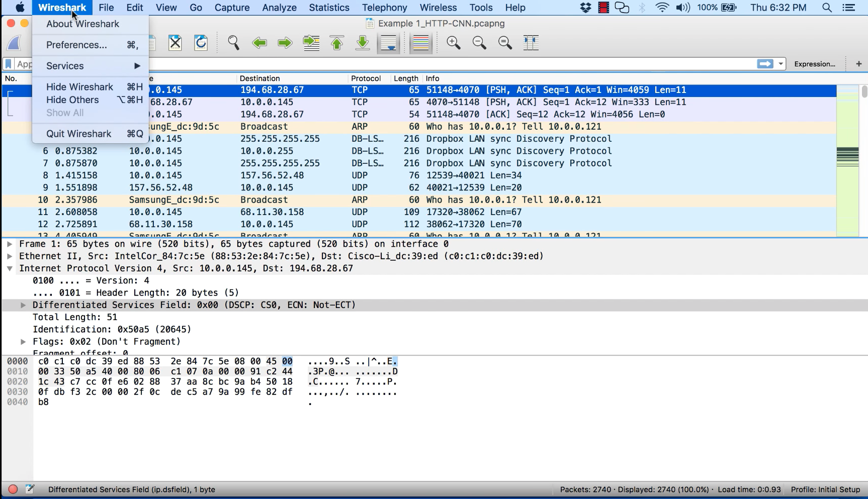
Task: Open the Statistics menu
Action: click(x=329, y=8)
